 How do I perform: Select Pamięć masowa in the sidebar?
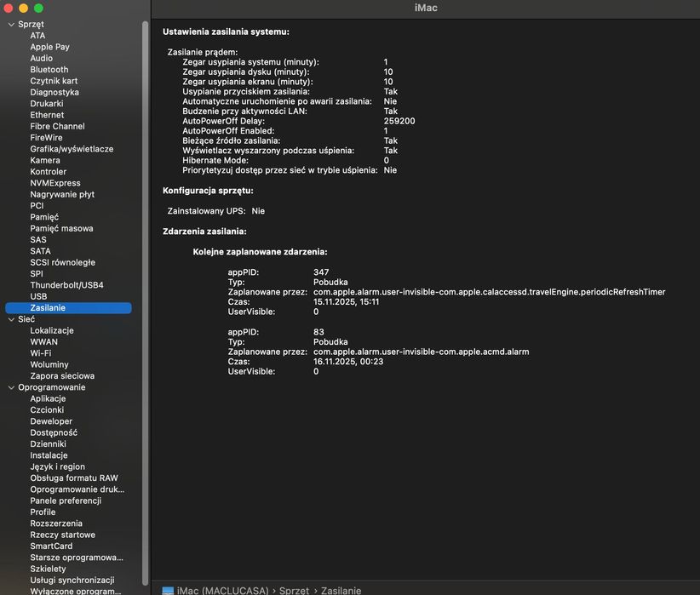coord(61,228)
